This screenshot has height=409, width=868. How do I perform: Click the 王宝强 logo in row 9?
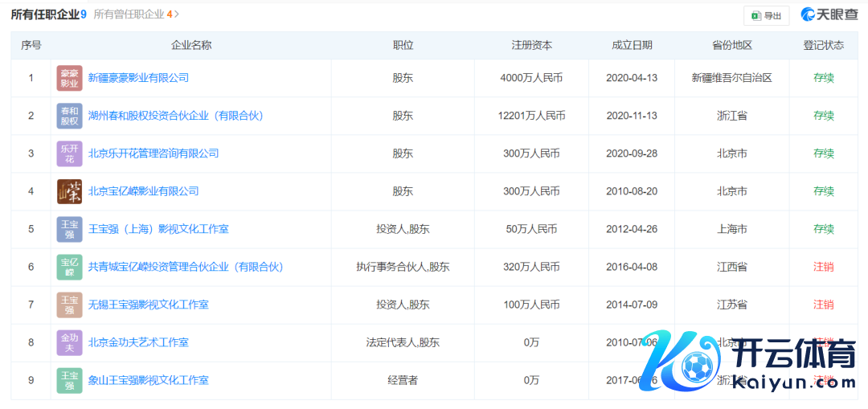(x=69, y=380)
